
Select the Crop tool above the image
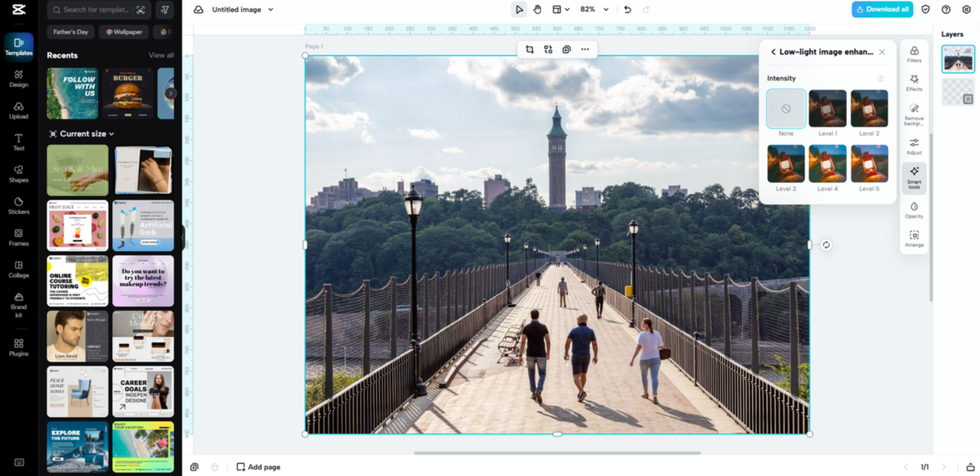pyautogui.click(x=529, y=49)
